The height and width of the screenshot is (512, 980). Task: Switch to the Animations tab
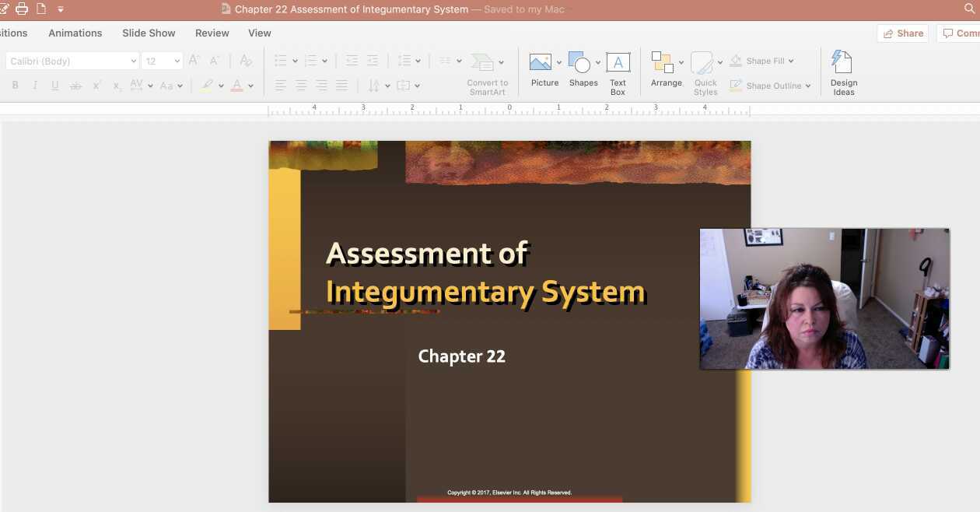pos(75,33)
